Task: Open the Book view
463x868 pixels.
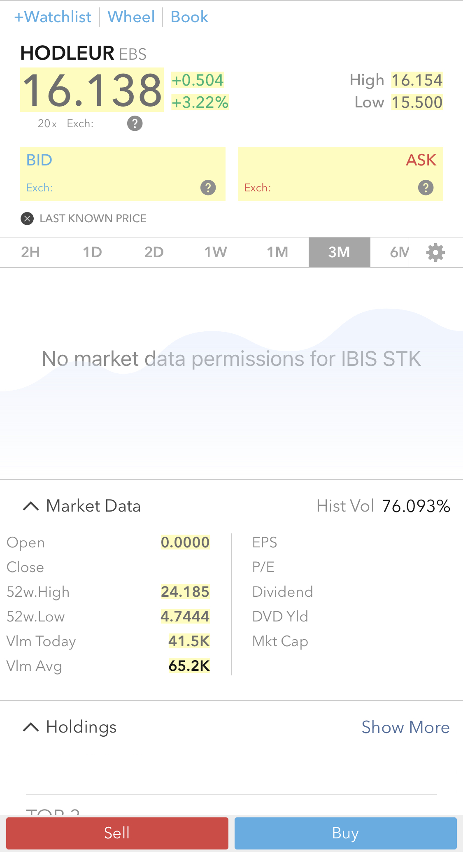Action: click(189, 17)
